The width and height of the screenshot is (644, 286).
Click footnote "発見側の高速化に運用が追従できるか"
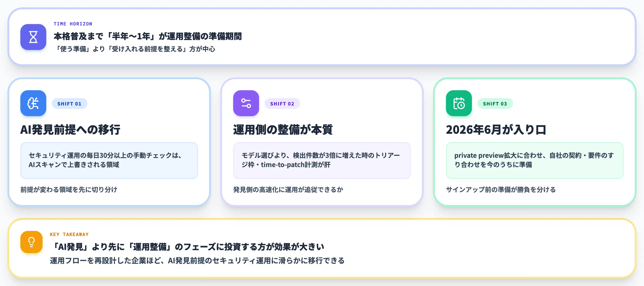[x=288, y=190]
